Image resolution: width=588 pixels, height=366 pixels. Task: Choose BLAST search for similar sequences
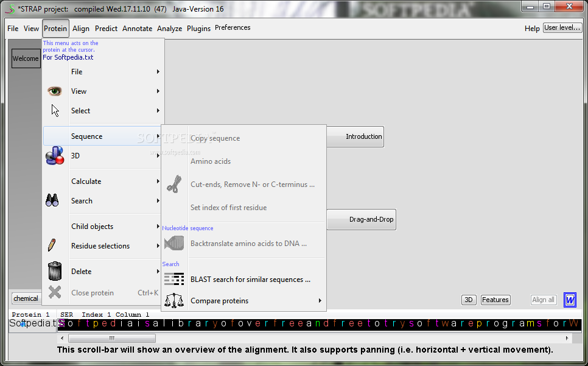pyautogui.click(x=250, y=280)
